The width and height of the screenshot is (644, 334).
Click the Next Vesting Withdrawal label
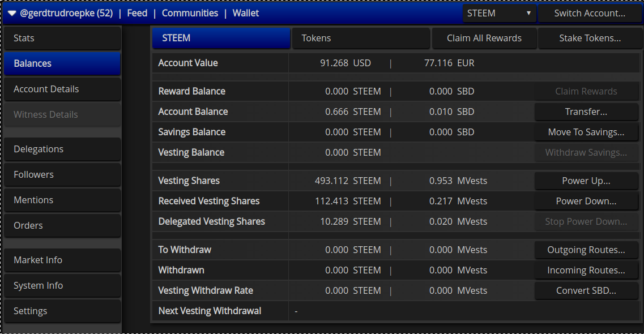(x=210, y=311)
